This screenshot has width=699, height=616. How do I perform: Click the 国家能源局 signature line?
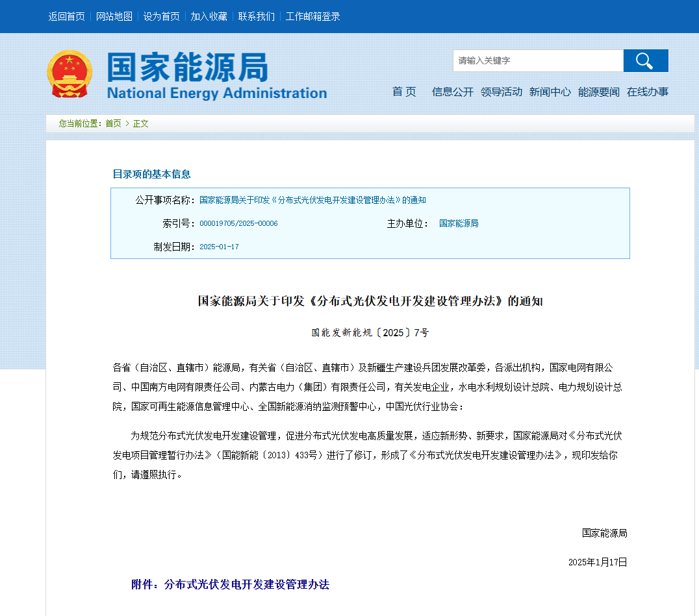(605, 533)
